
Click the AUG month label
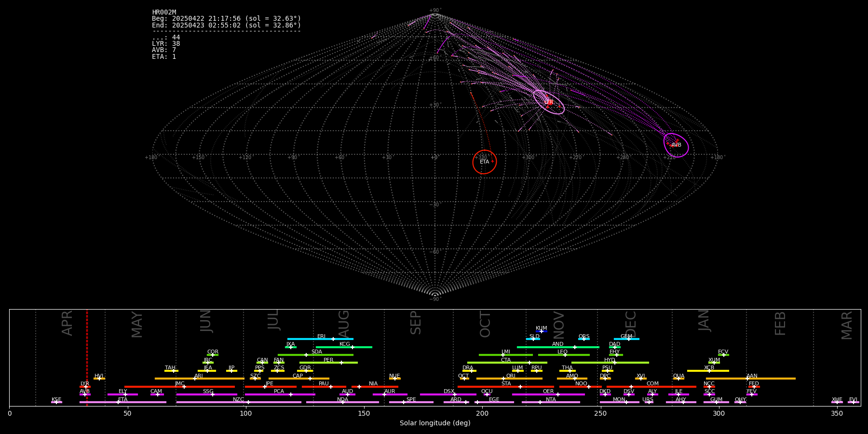[x=344, y=323]
